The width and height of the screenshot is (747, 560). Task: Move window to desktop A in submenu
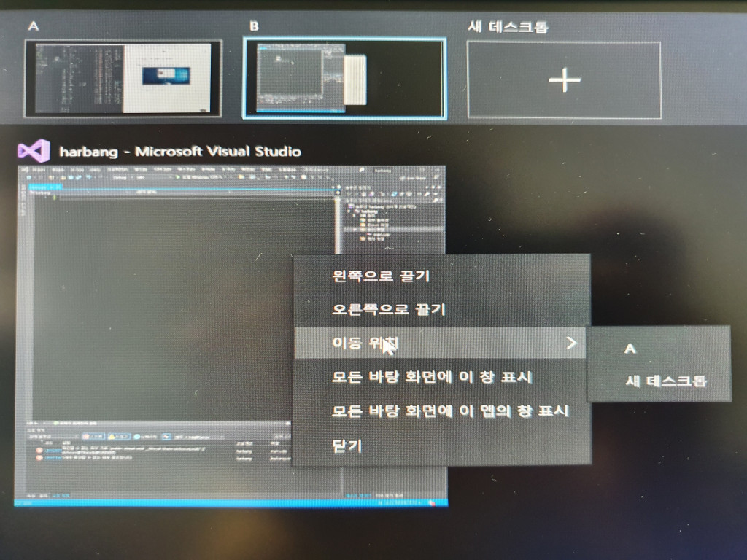[x=659, y=349]
